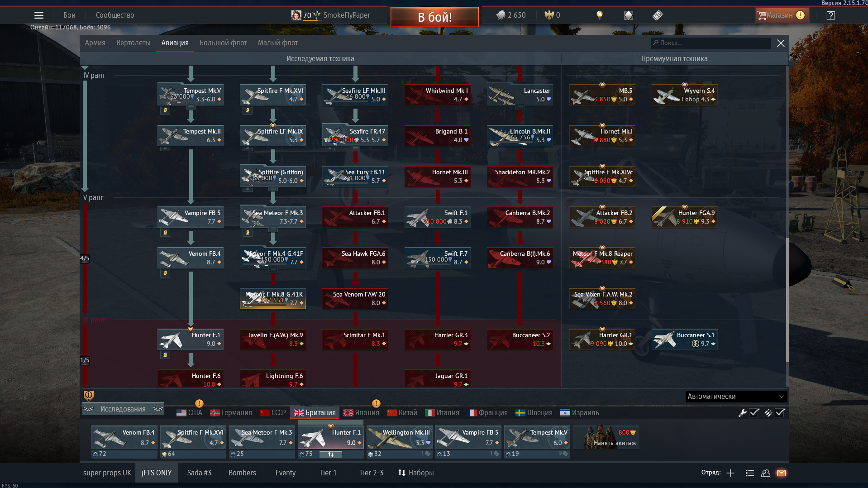Expand the Tempest Mk.V group folder
Screen dimensions: 868x488
191,107
